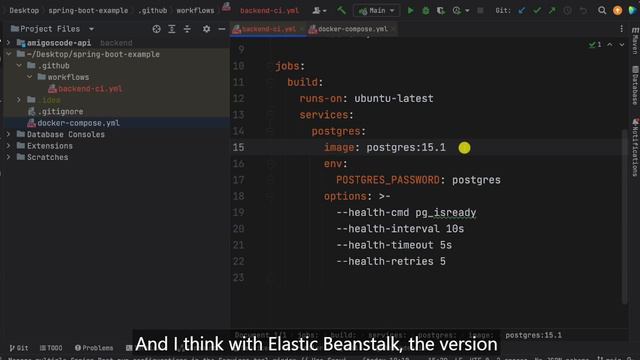Show Git history clock icon
The width and height of the screenshot is (640, 360).
[567, 11]
